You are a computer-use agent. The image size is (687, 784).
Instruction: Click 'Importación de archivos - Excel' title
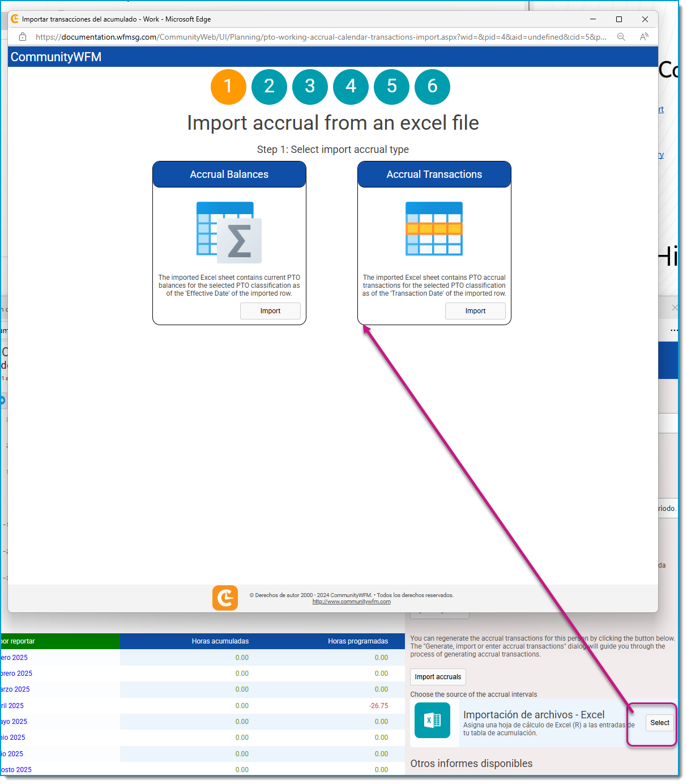click(534, 715)
